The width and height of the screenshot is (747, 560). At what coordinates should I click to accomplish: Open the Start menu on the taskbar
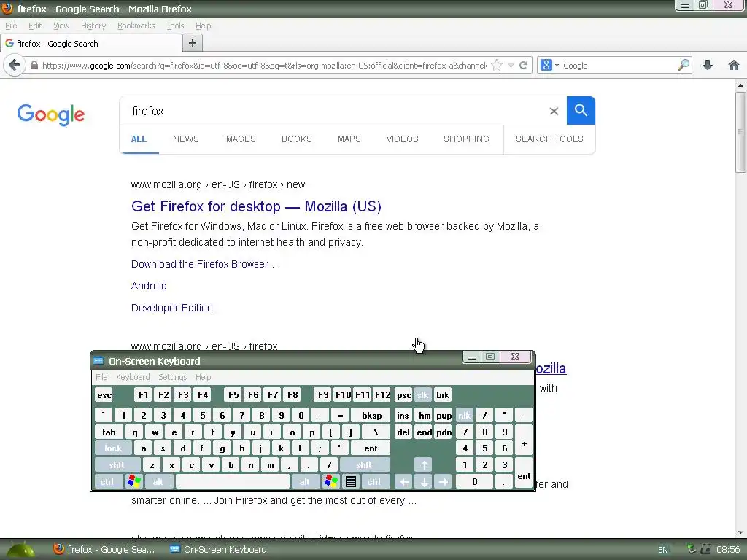20,550
